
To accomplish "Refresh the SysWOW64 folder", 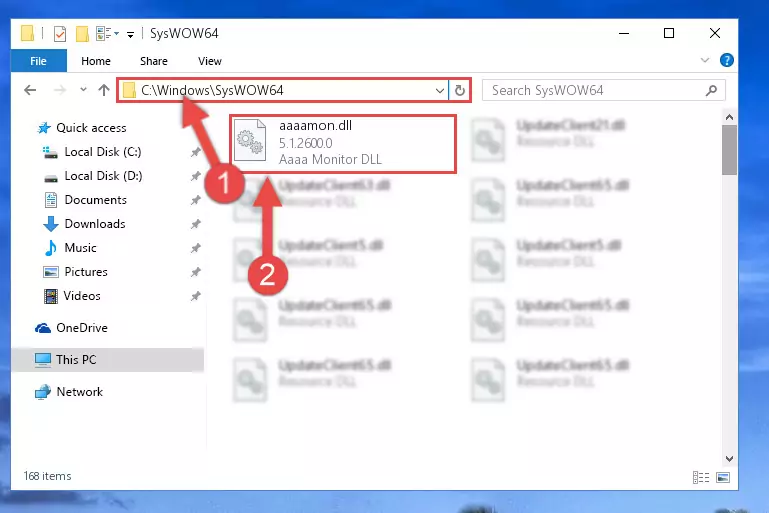I will click(460, 91).
